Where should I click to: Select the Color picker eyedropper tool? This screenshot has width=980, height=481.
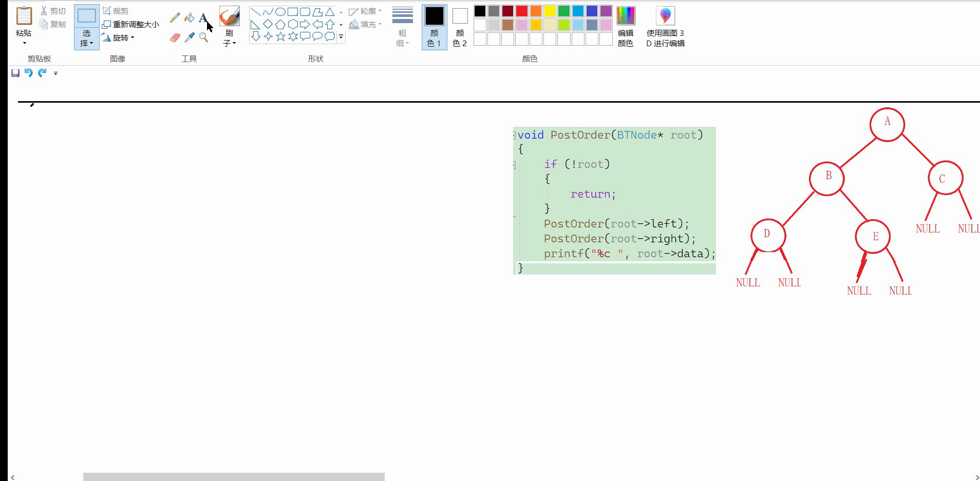[190, 37]
